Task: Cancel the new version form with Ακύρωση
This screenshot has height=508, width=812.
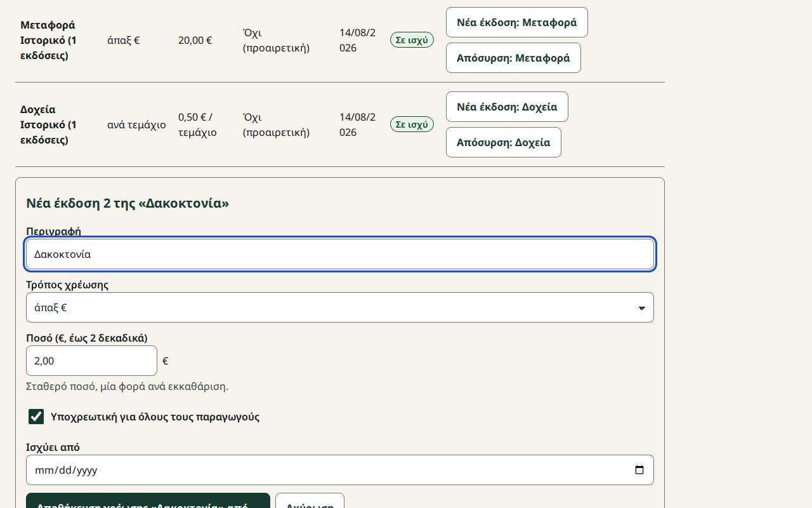Action: click(x=310, y=500)
